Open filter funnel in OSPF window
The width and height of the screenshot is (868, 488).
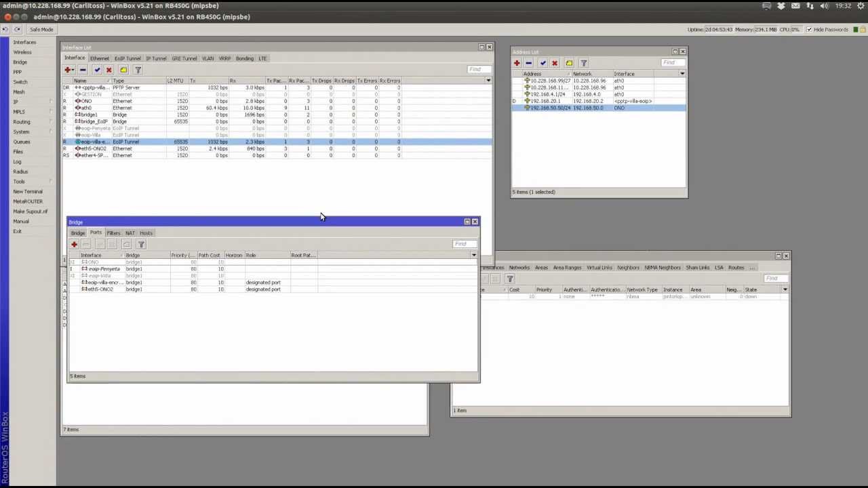tap(510, 279)
